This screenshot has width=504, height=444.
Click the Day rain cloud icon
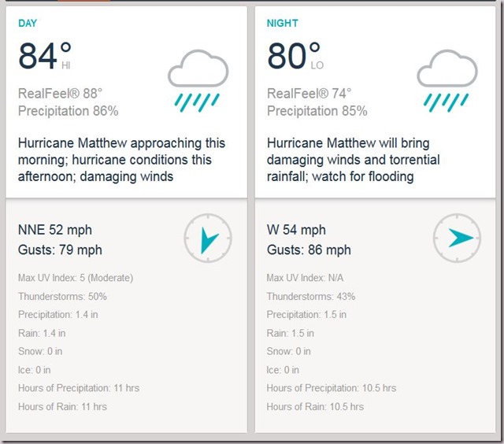pos(198,80)
